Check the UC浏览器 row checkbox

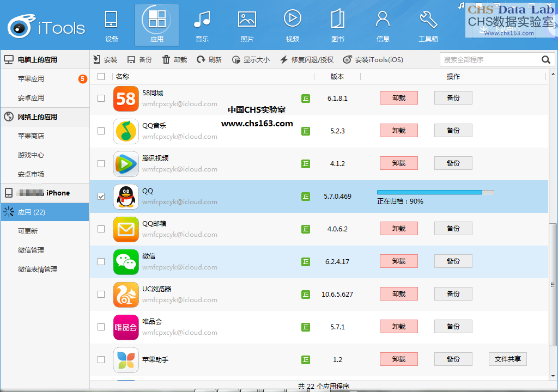coord(101,294)
